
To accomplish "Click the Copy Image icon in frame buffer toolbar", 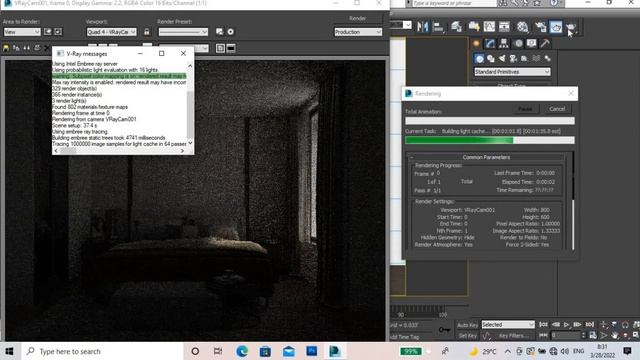I will pos(16,48).
